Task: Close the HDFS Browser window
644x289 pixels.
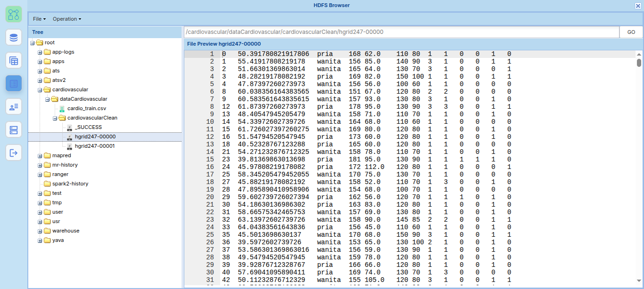Action: click(638, 6)
